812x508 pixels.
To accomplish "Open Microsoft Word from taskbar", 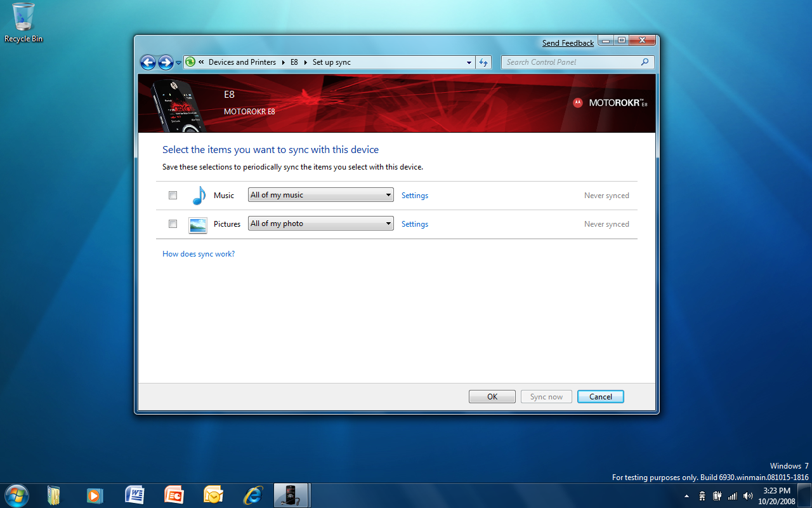I will point(134,495).
